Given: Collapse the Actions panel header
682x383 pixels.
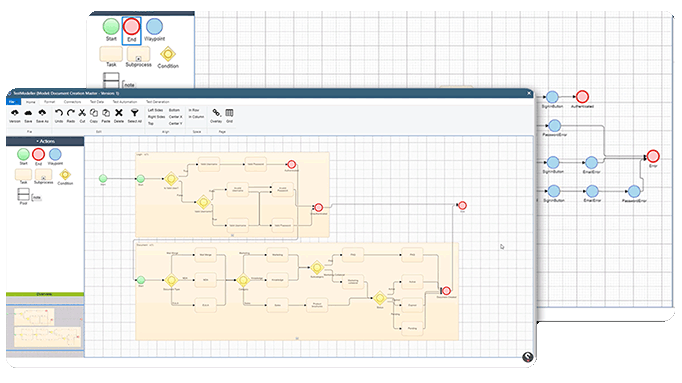Looking at the screenshot, I should (x=45, y=141).
